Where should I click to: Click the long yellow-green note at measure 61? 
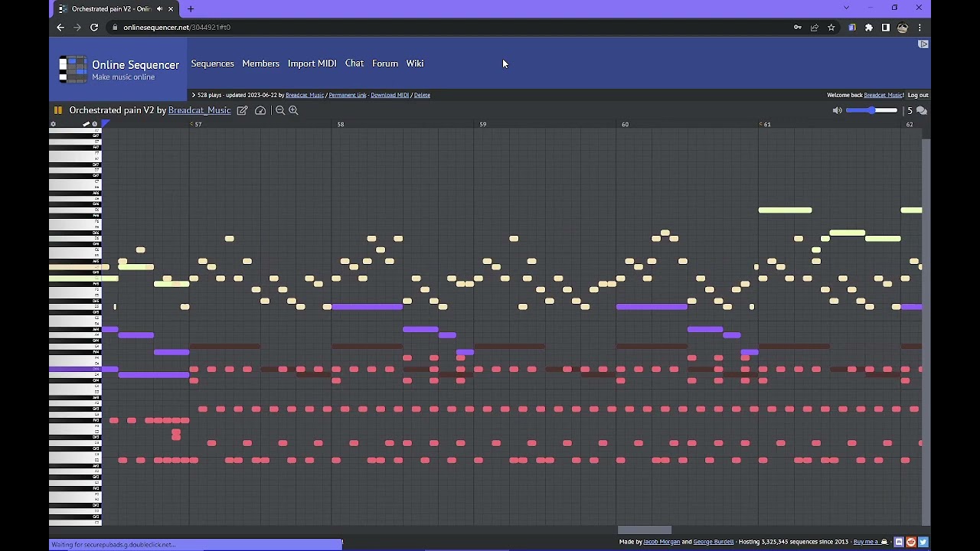coord(785,210)
